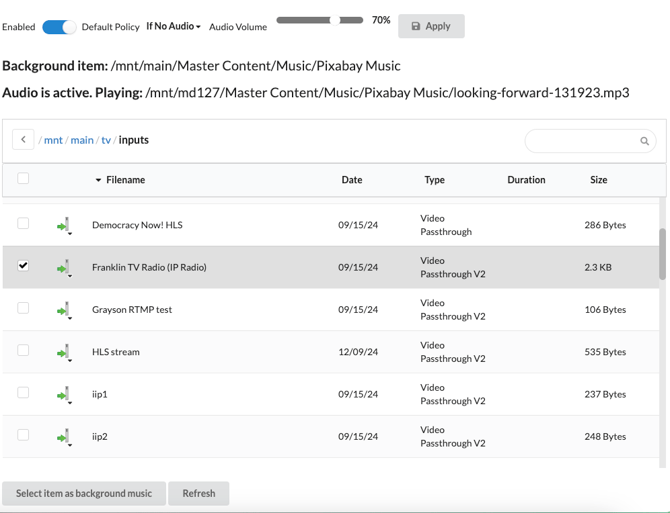Go back using the left chevron button
The width and height of the screenshot is (670, 513).
(24, 140)
